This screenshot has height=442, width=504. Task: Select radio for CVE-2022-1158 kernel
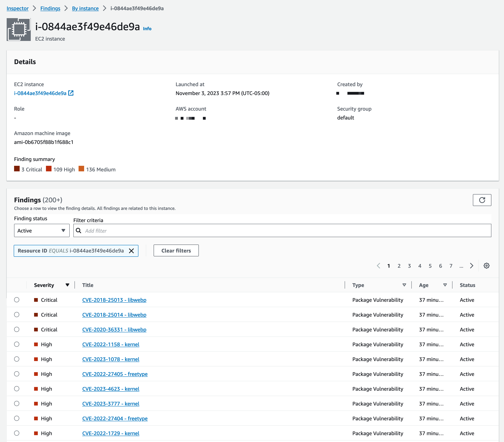coord(17,344)
